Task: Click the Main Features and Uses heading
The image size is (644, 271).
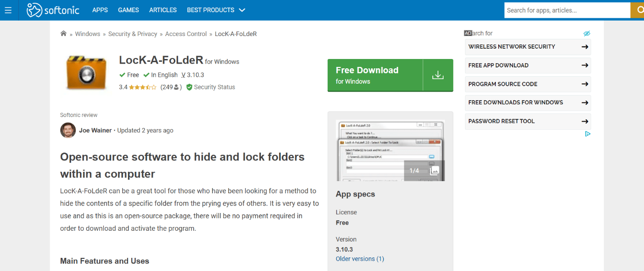Action: 105,261
